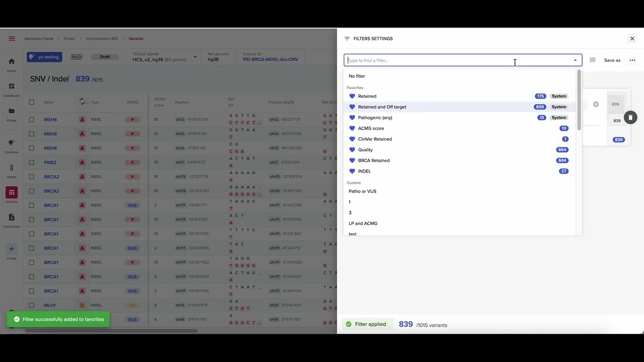Open the Conclusion sidebar icon
Viewport: 644px width, 362px height.
click(x=12, y=220)
